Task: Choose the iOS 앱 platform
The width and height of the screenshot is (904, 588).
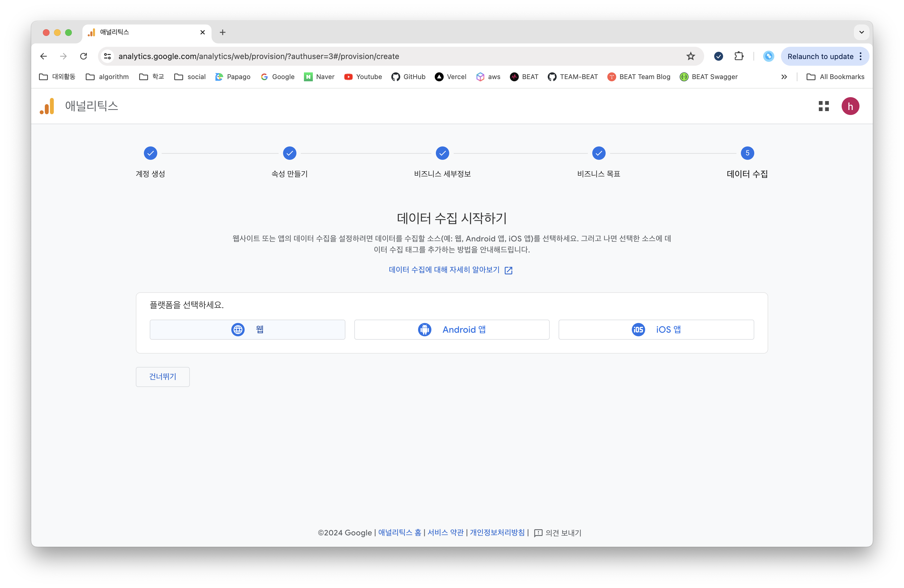Action: (656, 329)
